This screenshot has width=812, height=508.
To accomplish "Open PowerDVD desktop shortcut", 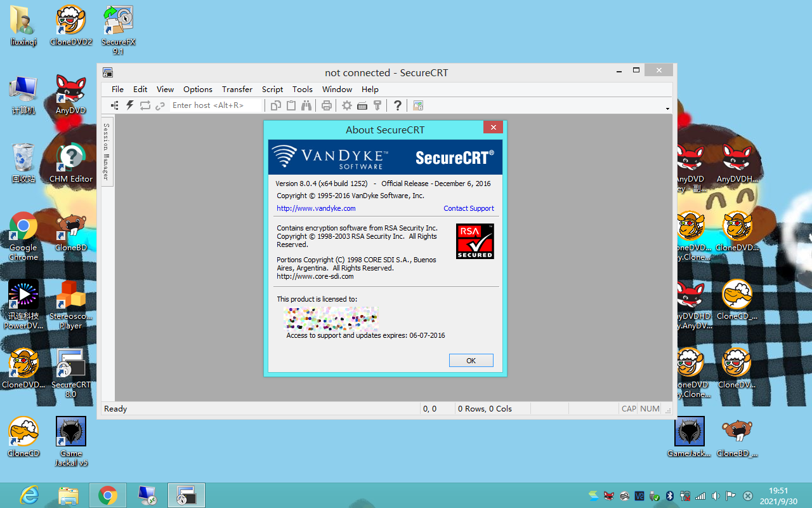I will [x=23, y=305].
